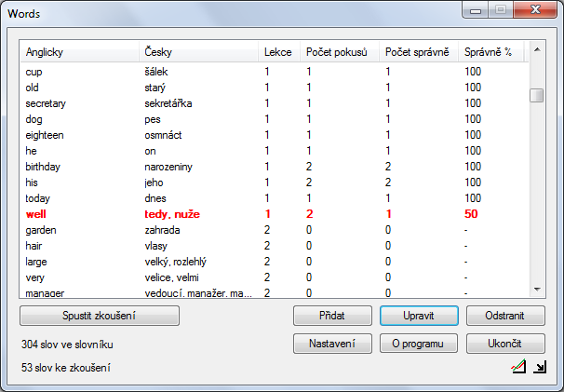Close the Words window
This screenshot has width=564, height=392.
point(535,9)
